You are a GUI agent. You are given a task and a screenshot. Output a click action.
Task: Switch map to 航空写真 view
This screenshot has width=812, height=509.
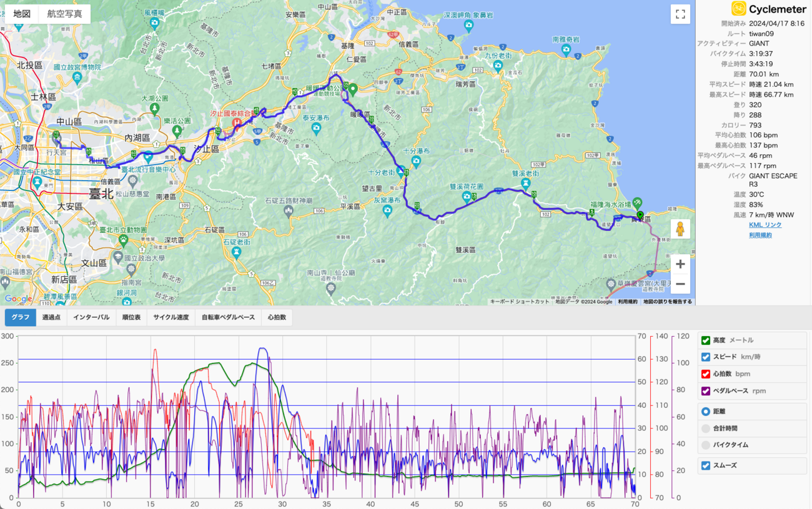coord(64,14)
